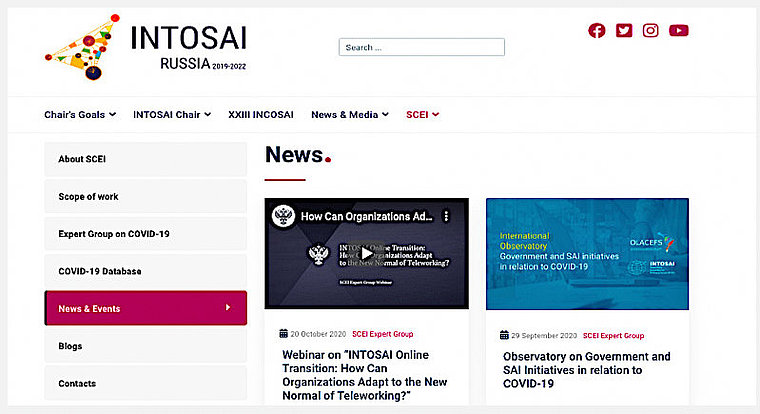The height and width of the screenshot is (414, 760).
Task: Open the COVID-19 Database page
Action: [x=145, y=271]
